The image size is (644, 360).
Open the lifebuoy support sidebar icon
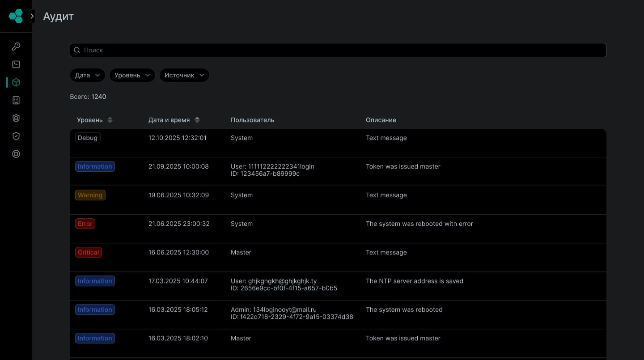(16, 154)
